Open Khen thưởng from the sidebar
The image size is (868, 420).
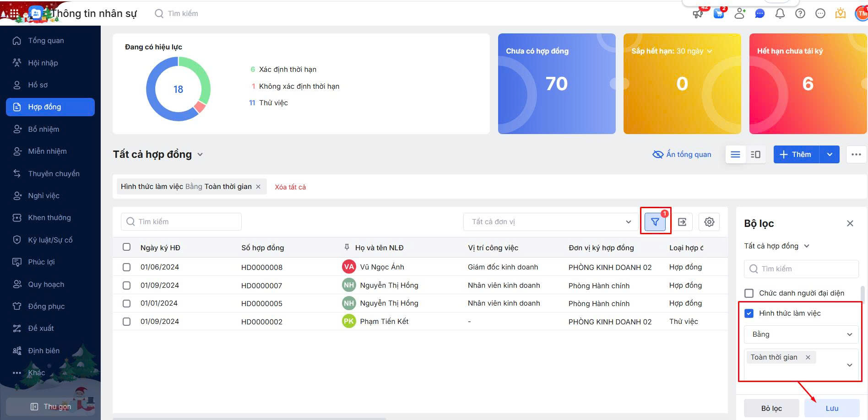49,218
